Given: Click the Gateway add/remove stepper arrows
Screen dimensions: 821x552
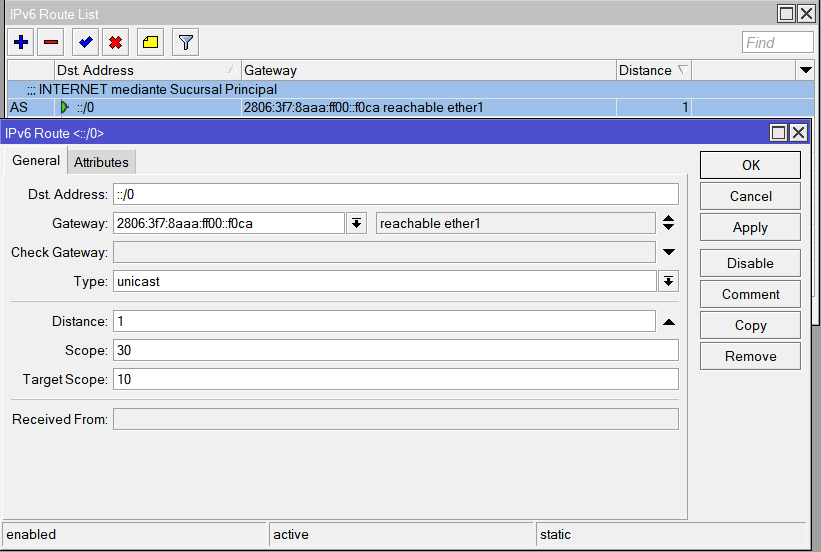Looking at the screenshot, I should (668, 223).
